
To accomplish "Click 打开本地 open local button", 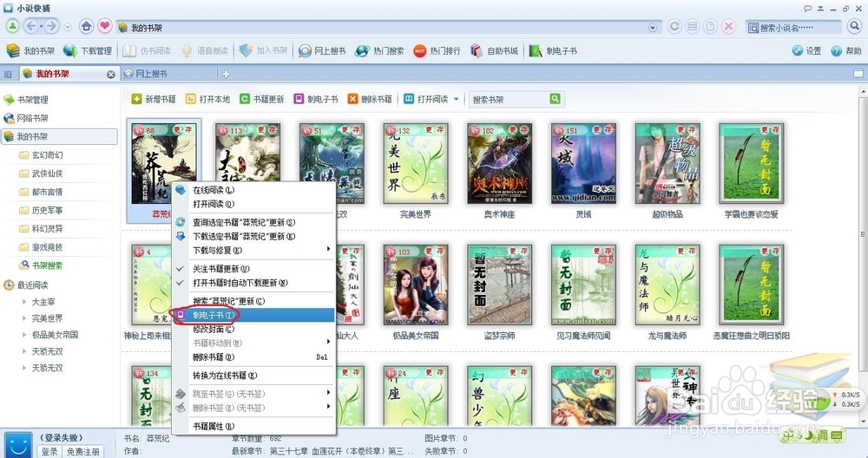I will point(207,99).
